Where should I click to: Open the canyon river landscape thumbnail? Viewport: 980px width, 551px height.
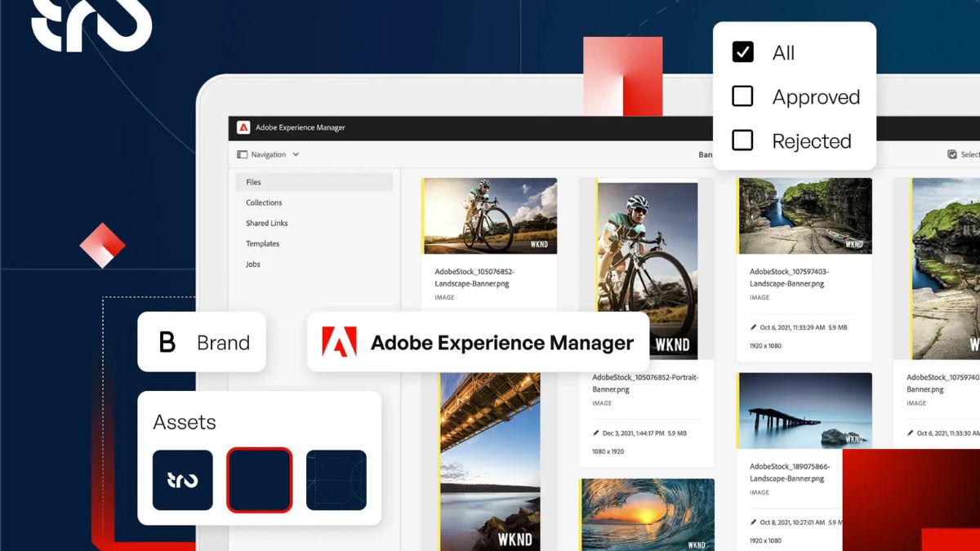click(804, 216)
